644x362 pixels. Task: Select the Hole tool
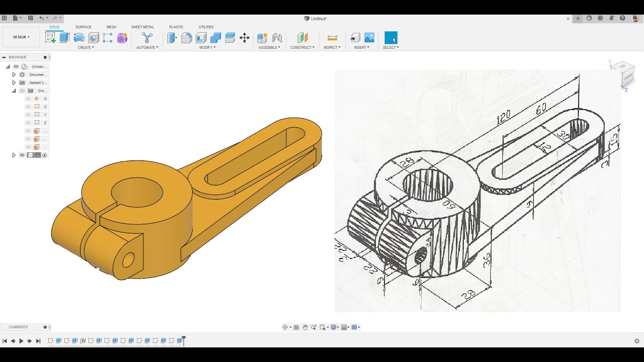[94, 38]
